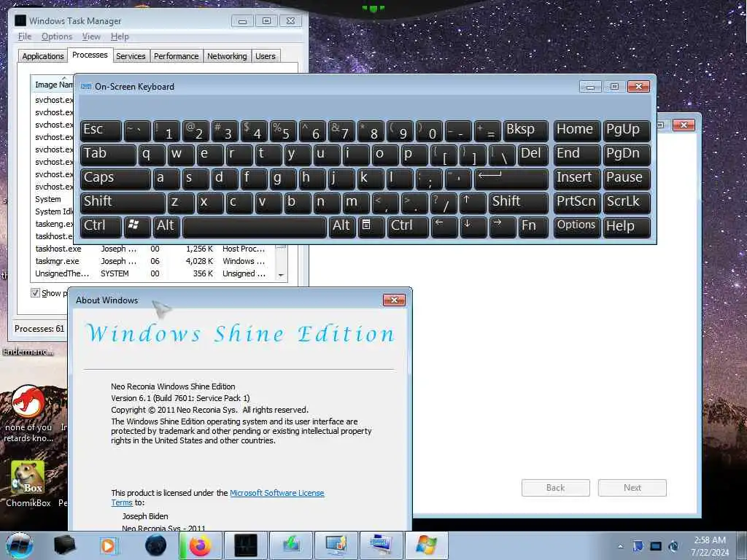Click the Tab key on keyboard
The width and height of the screenshot is (747, 560).
coord(108,155)
